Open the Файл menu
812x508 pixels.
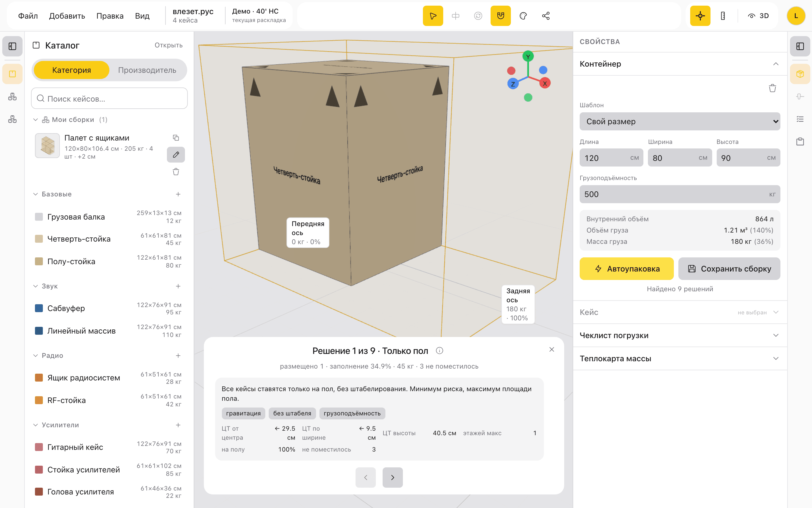pyautogui.click(x=28, y=16)
